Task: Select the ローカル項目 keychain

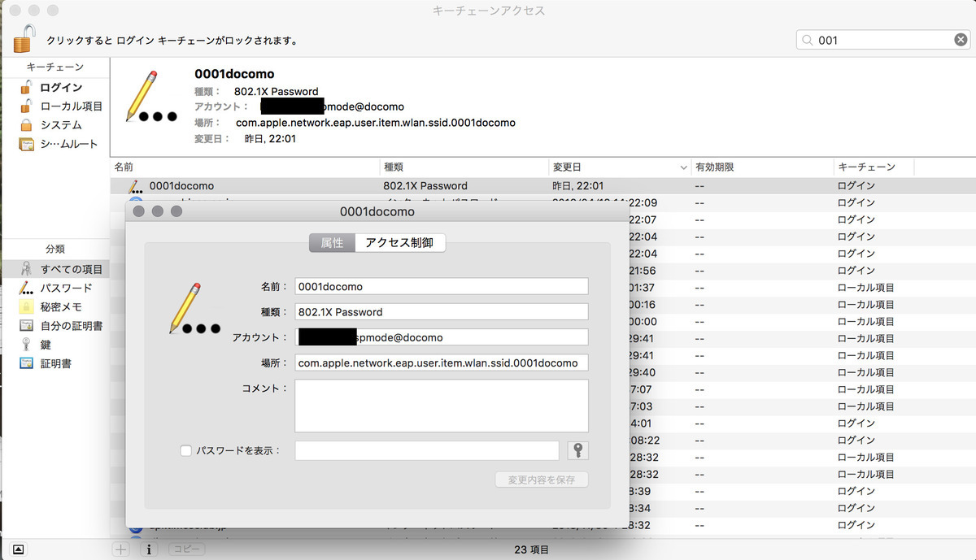Action: point(62,106)
